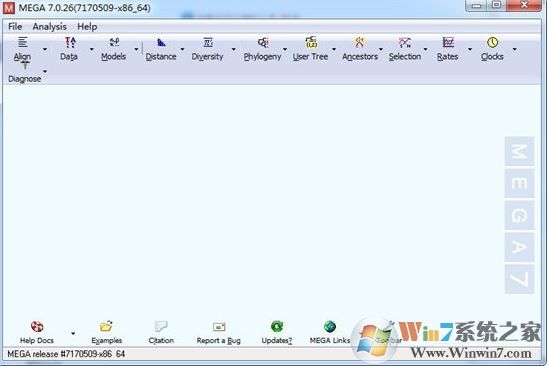Viewport: 548px width, 367px height.
Task: Click Report a Bug
Action: click(x=218, y=333)
